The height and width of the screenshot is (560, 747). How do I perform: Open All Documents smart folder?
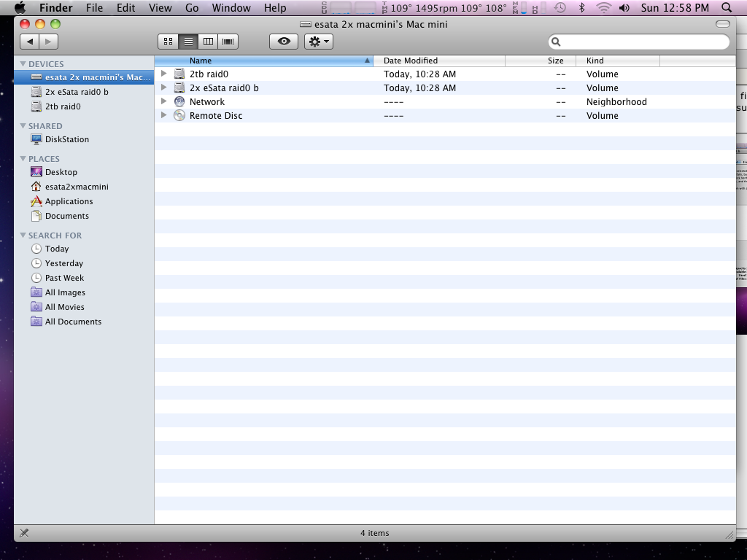pos(84,322)
